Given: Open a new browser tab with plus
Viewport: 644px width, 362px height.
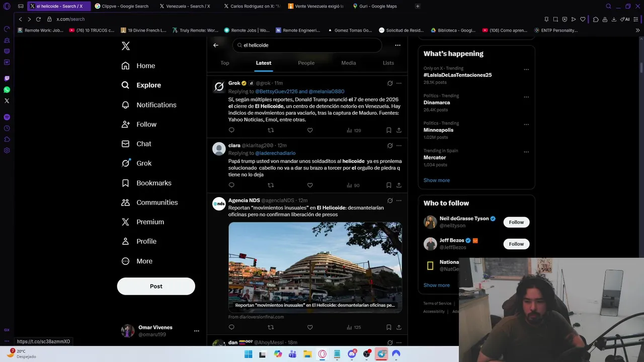Looking at the screenshot, I should [418, 6].
